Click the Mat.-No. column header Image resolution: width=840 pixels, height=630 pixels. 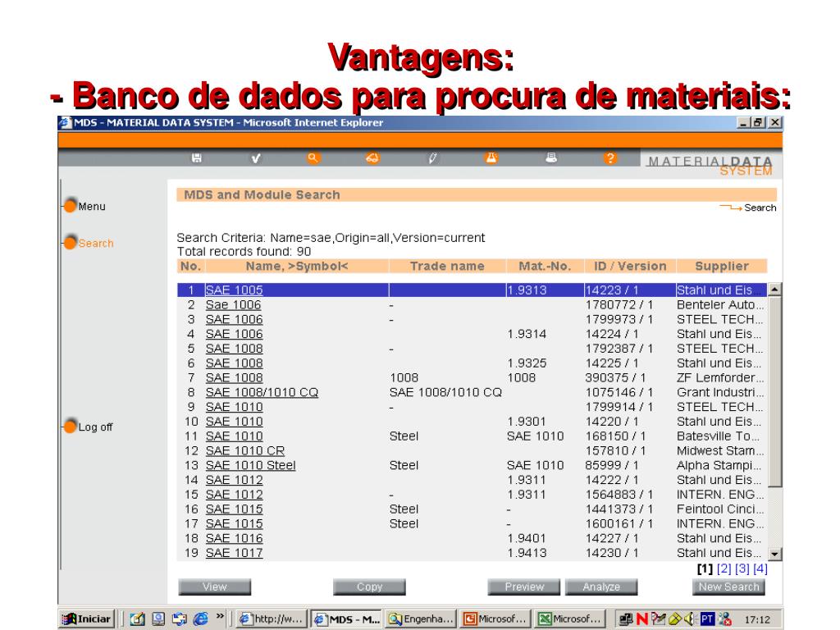(545, 267)
